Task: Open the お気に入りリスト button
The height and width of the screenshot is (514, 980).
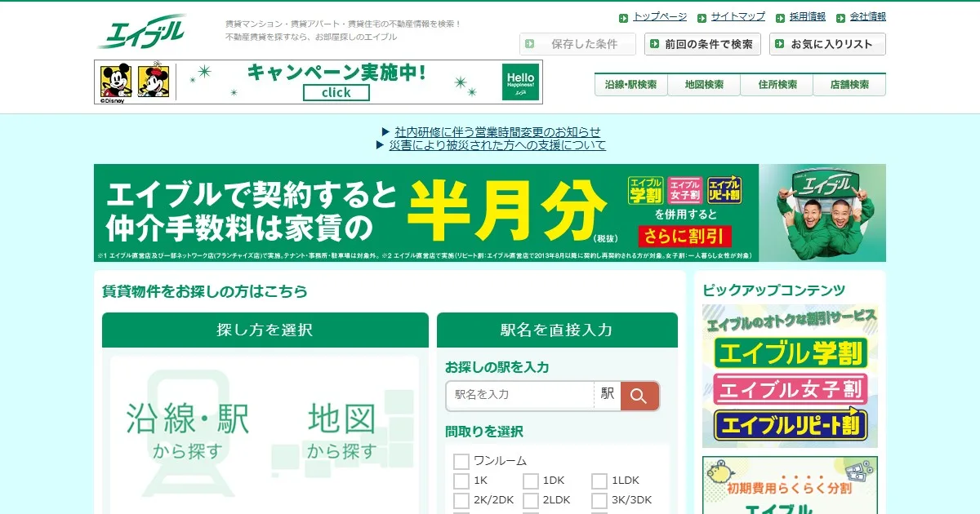Action: tap(827, 44)
